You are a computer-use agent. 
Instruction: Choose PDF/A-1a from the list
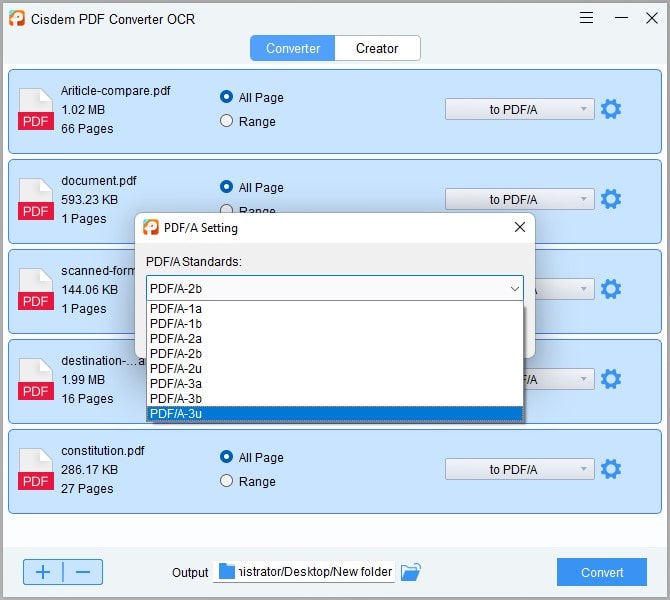click(x=335, y=309)
